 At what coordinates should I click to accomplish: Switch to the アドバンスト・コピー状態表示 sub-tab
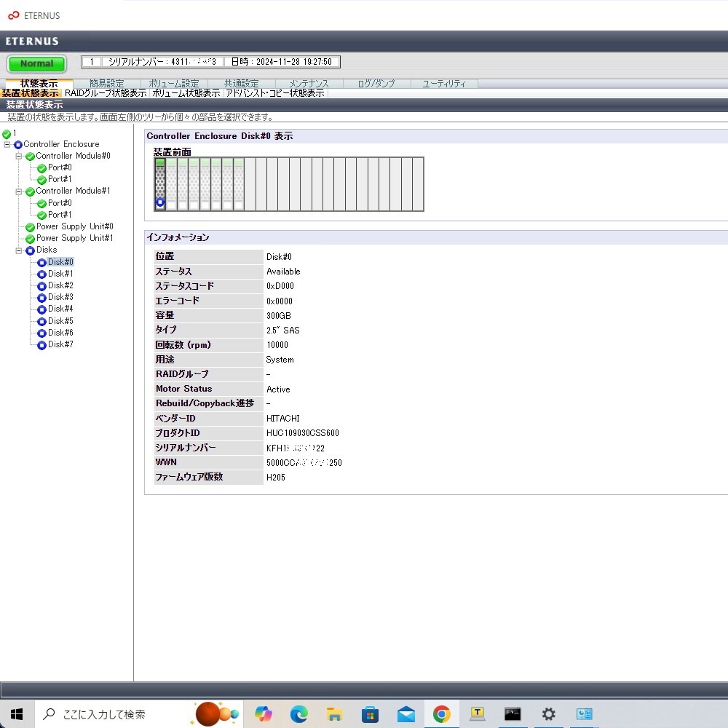pyautogui.click(x=275, y=93)
